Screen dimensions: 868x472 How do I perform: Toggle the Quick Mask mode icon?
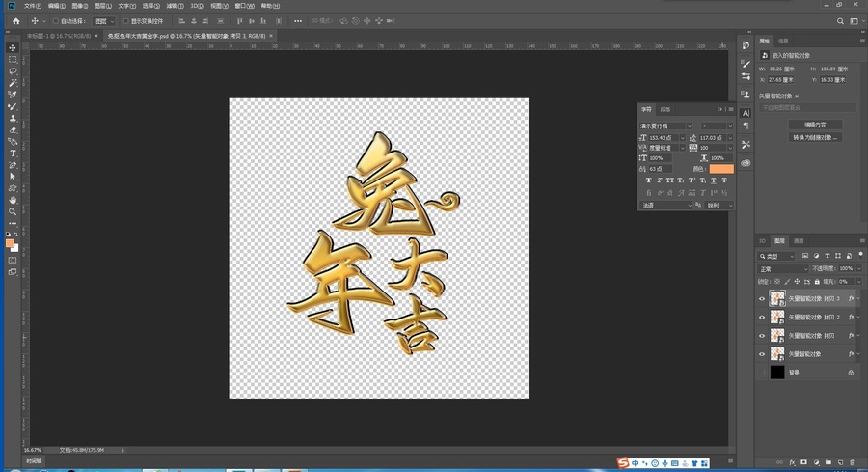(13, 260)
